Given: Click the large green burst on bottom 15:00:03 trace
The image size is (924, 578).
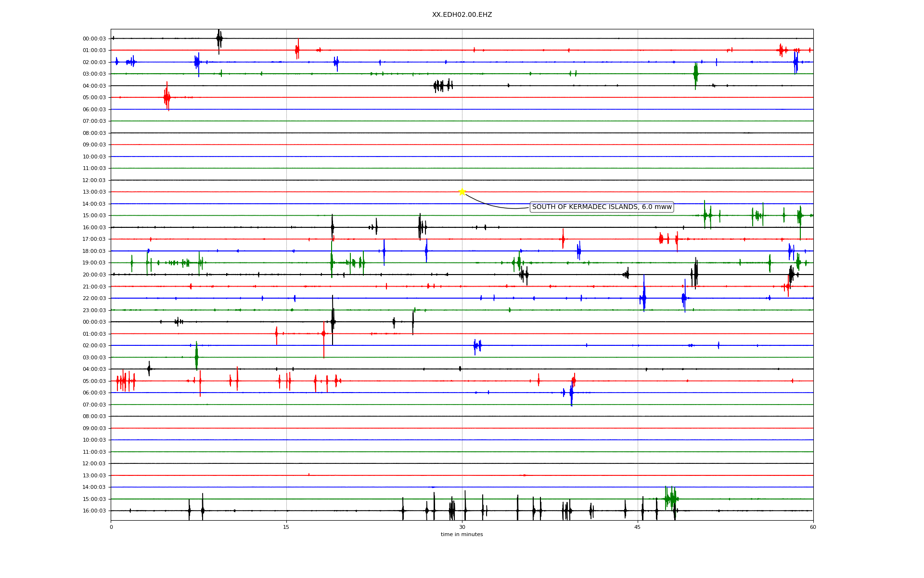Looking at the screenshot, I should (x=671, y=498).
